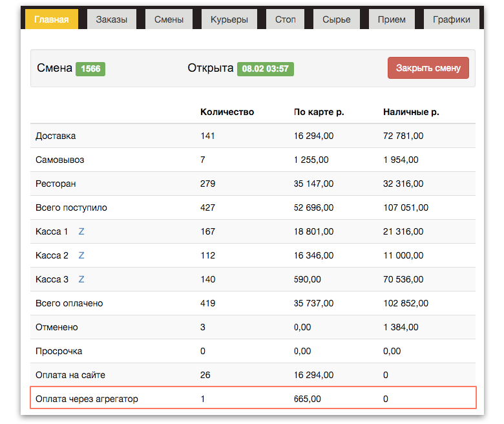Click the Наличные р. column header

click(x=411, y=112)
